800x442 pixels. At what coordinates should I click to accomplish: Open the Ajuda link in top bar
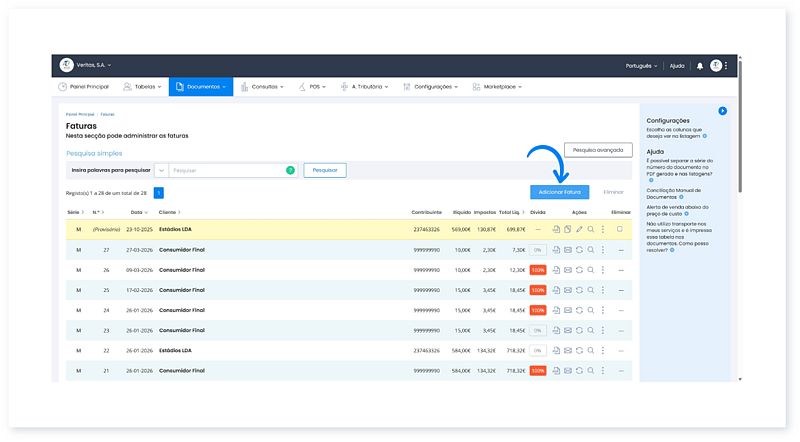point(677,66)
